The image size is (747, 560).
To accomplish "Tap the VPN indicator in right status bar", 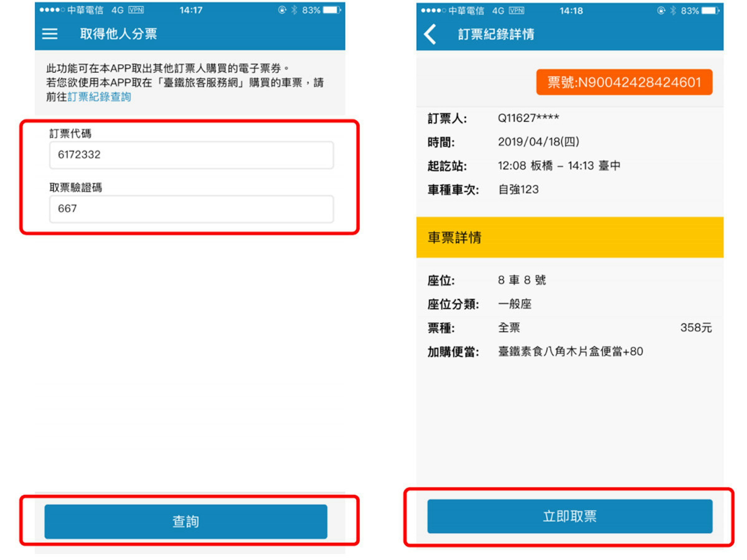I will 517,11.
